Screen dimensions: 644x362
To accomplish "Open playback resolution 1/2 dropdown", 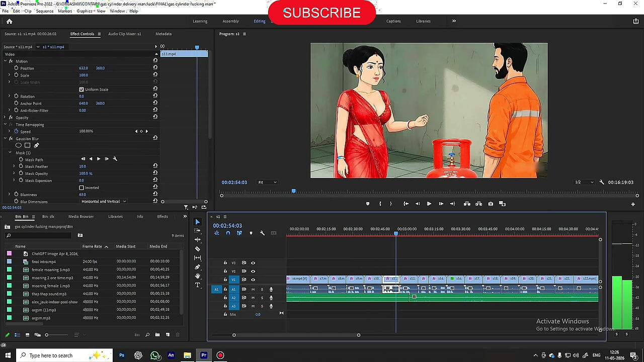I will [584, 182].
